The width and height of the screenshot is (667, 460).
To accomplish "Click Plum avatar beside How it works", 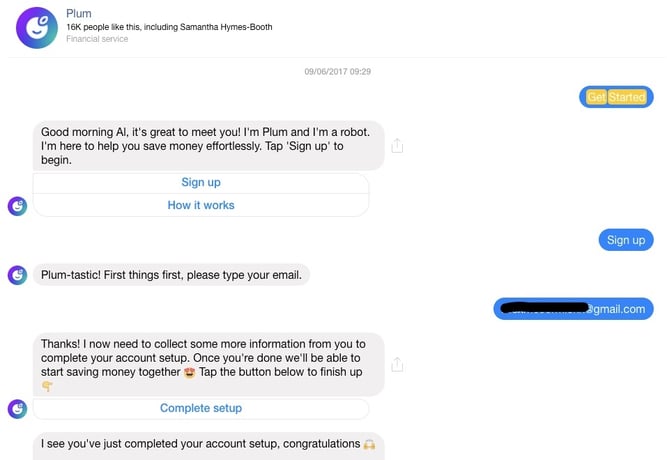I will click(x=17, y=206).
